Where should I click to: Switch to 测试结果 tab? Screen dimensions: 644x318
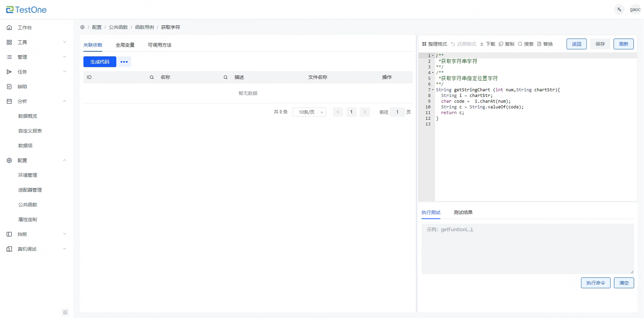click(x=463, y=213)
